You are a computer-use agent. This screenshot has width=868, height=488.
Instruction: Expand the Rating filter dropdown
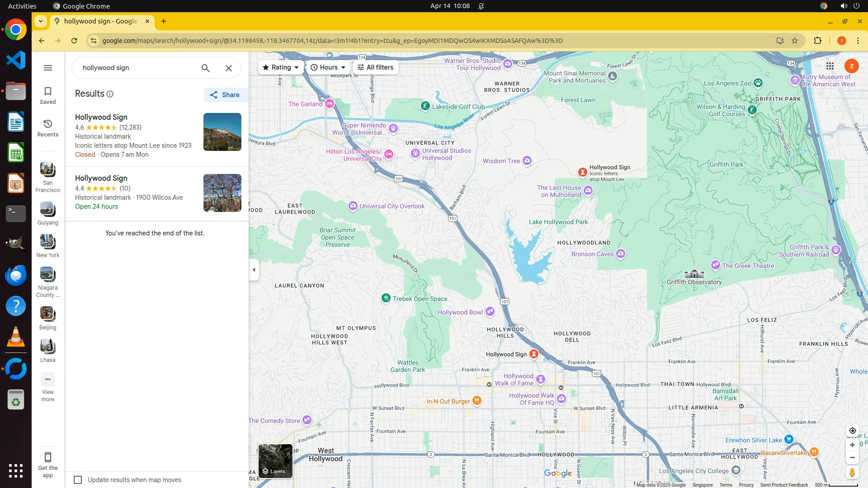281,67
